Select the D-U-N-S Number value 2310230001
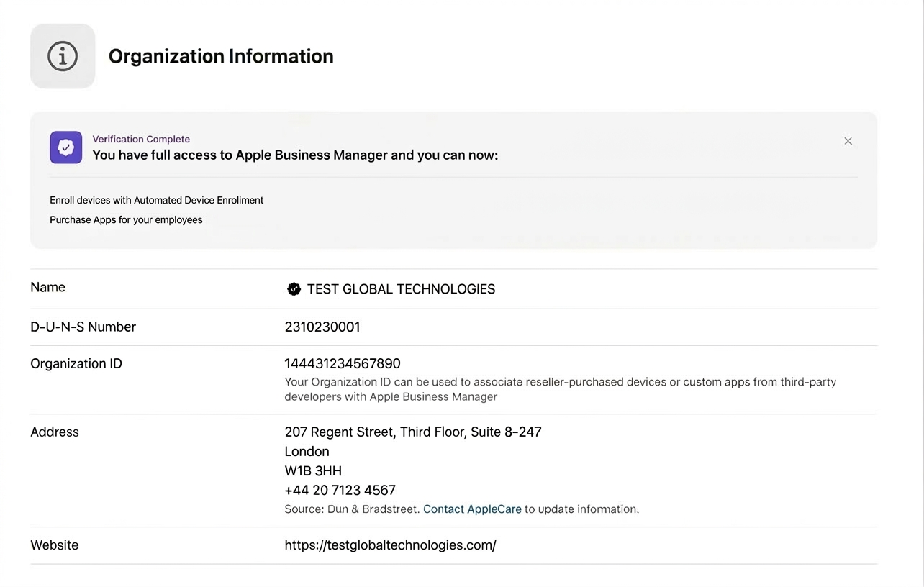Viewport: 924px width, 587px height. click(322, 327)
